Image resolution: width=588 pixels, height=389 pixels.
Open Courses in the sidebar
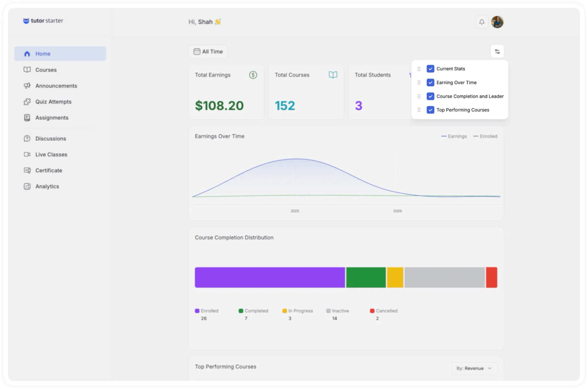tap(60, 70)
